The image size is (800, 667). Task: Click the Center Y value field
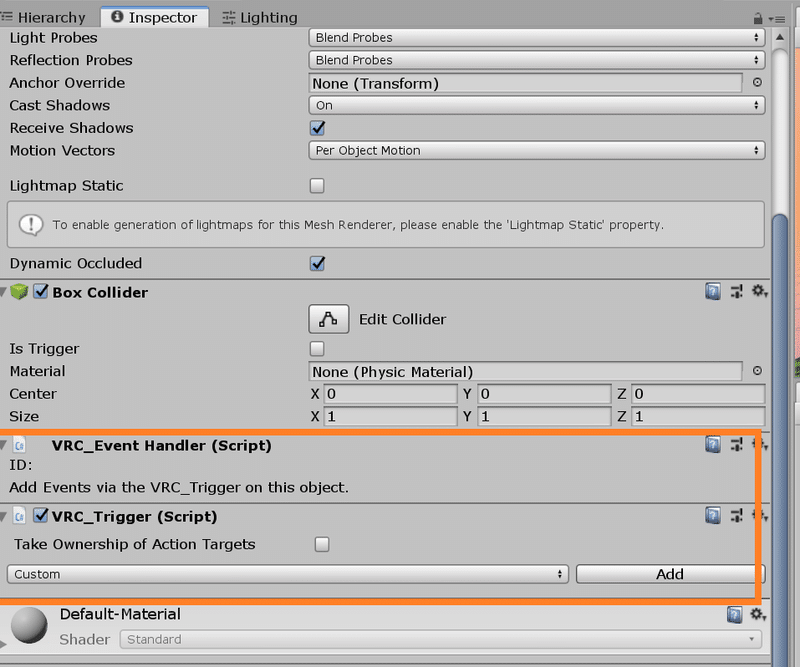point(544,393)
